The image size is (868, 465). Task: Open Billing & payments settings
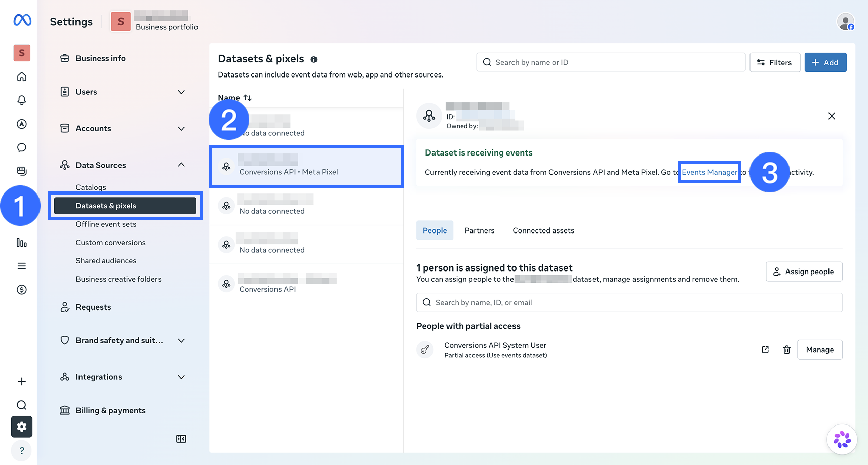(x=103, y=410)
